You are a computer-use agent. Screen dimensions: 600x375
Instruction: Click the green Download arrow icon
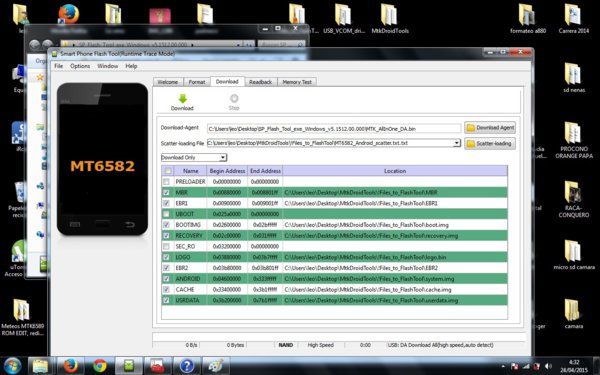(x=183, y=99)
